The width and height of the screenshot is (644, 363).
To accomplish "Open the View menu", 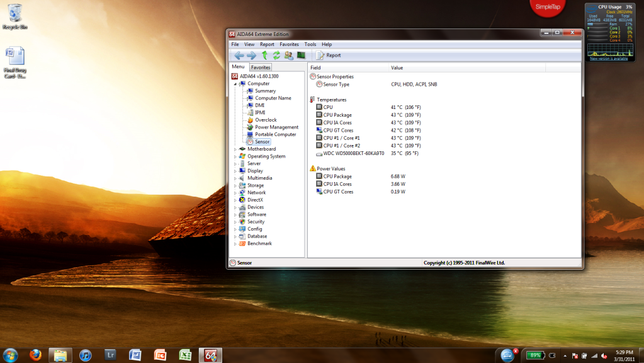I will pyautogui.click(x=249, y=44).
